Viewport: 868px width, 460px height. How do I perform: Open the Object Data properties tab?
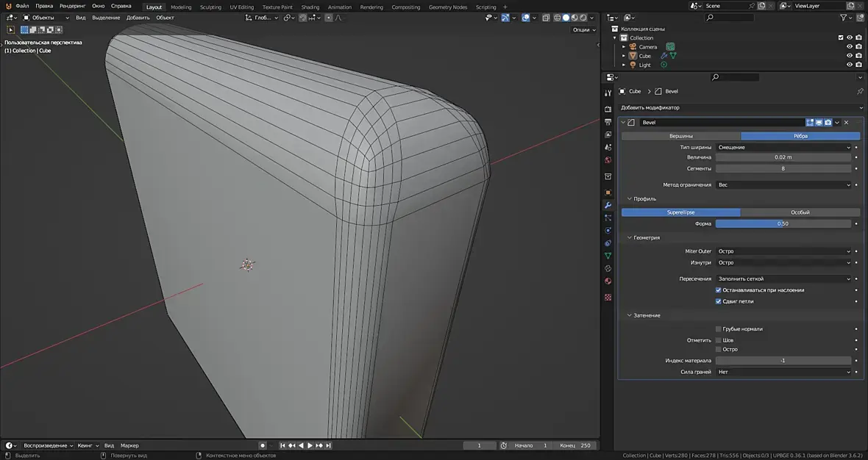[608, 256]
